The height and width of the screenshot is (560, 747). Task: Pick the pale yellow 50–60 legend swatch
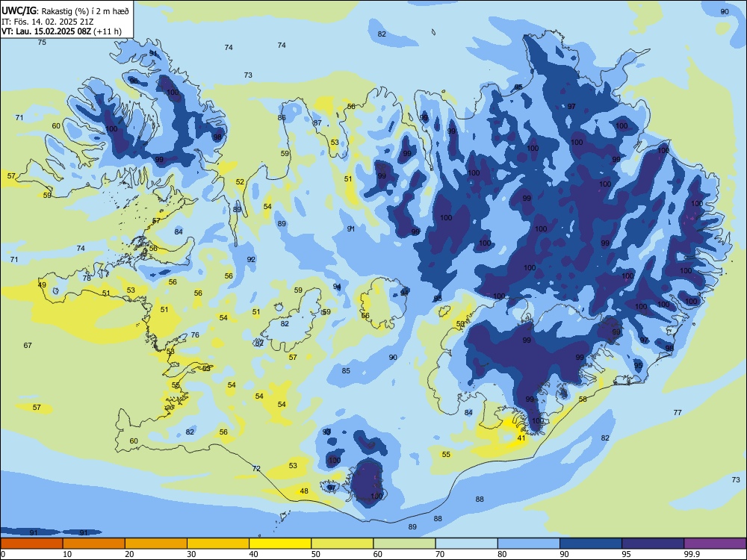[x=342, y=544]
